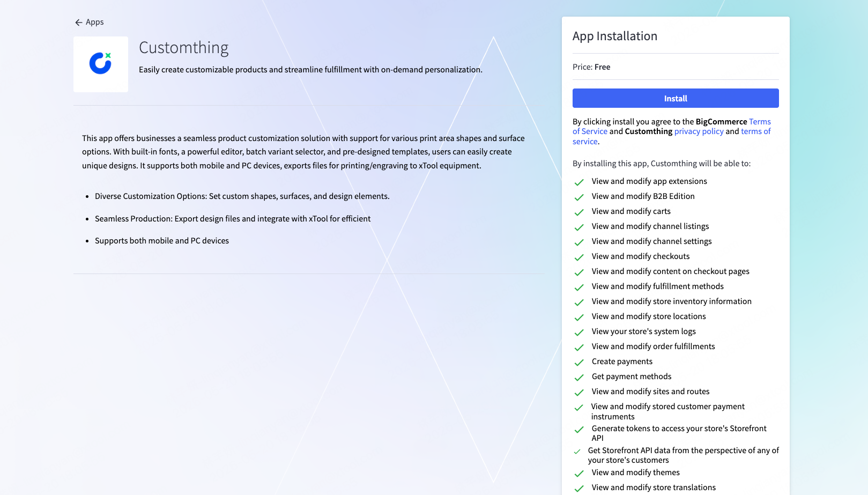Click 'Supports both mobile and PC devices' bullet
The height and width of the screenshot is (495, 868).
pyautogui.click(x=162, y=241)
